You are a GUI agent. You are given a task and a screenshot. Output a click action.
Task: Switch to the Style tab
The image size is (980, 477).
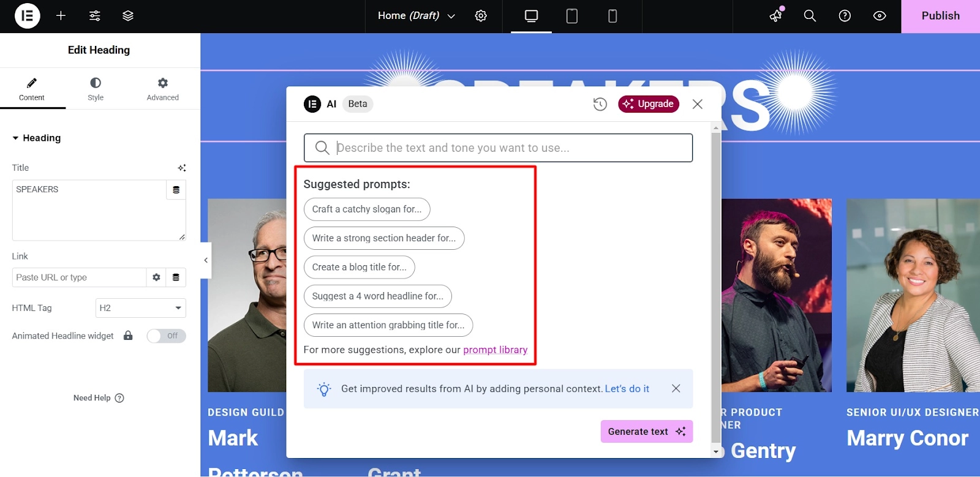point(96,89)
